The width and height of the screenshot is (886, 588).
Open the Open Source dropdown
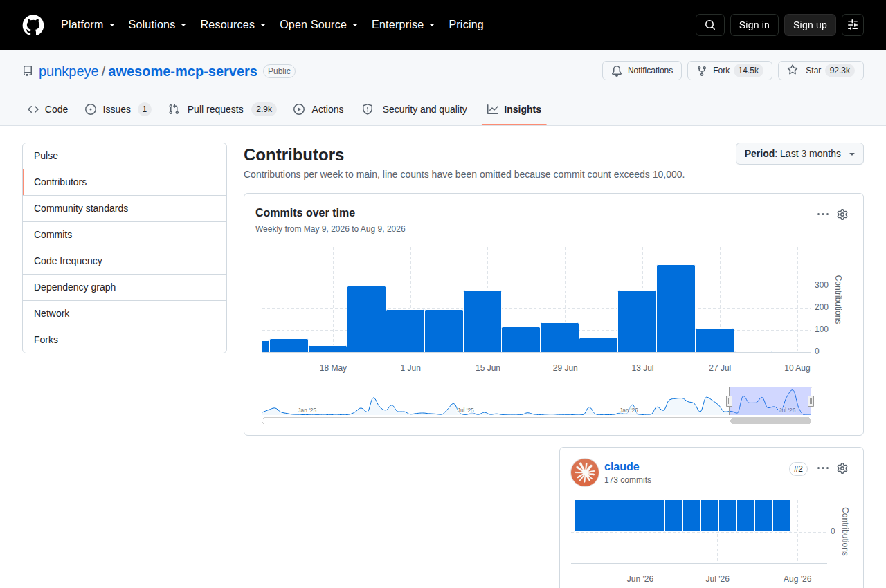coord(318,25)
